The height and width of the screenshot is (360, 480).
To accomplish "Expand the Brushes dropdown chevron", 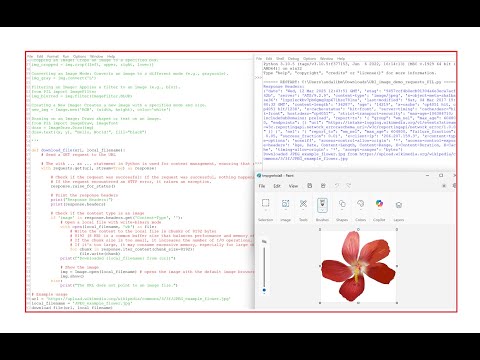I will pyautogui.click(x=322, y=210).
